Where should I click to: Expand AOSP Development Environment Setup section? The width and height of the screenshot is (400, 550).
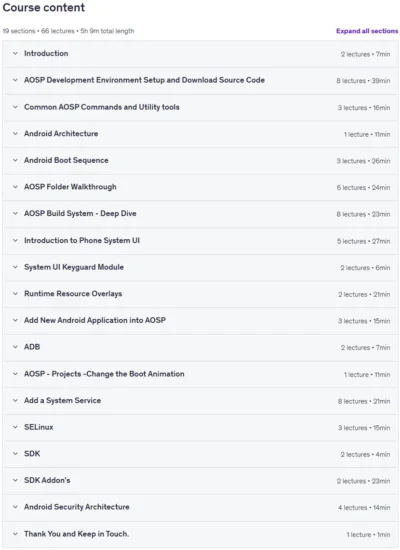point(200,80)
